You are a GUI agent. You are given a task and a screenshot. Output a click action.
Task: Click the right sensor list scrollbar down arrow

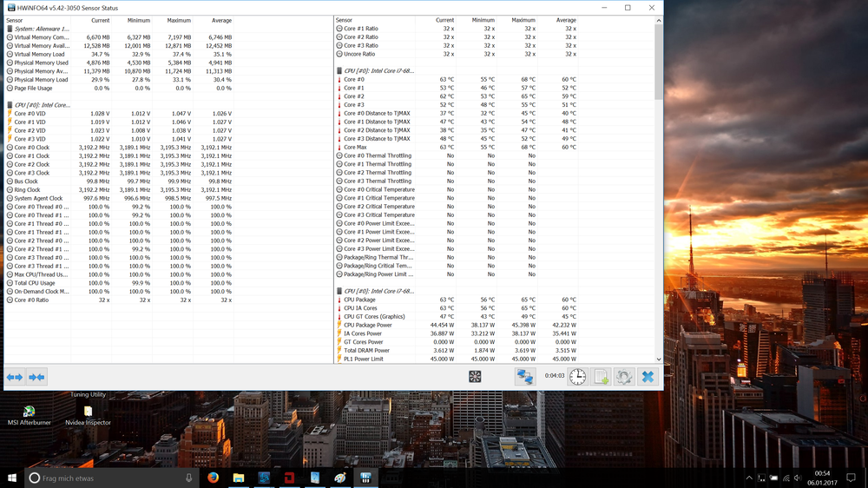click(x=659, y=359)
